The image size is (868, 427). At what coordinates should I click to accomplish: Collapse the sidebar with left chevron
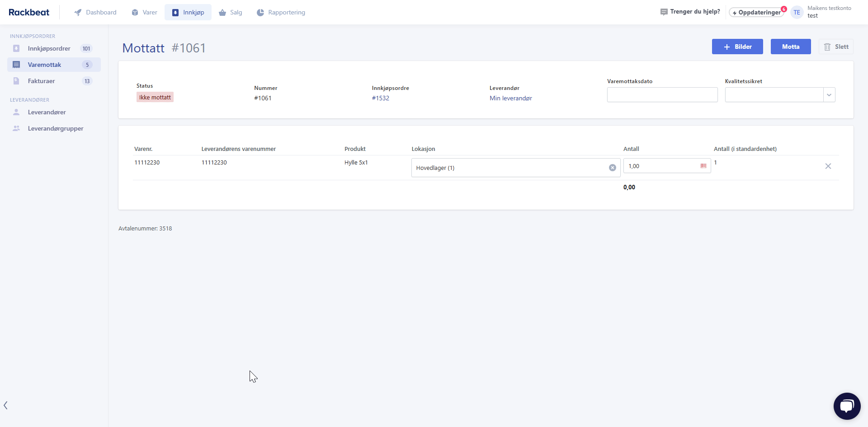point(5,405)
